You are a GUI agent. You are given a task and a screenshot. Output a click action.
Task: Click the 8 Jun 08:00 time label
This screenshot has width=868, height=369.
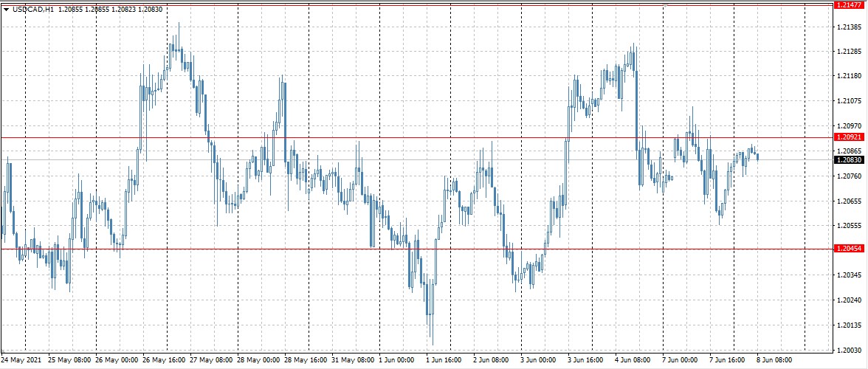click(774, 359)
